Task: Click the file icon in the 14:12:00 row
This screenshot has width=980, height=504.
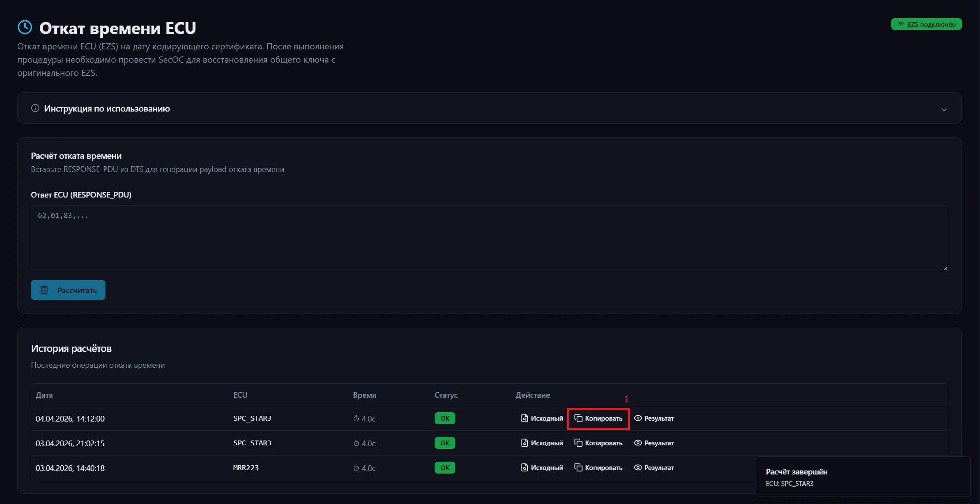Action: click(x=525, y=418)
